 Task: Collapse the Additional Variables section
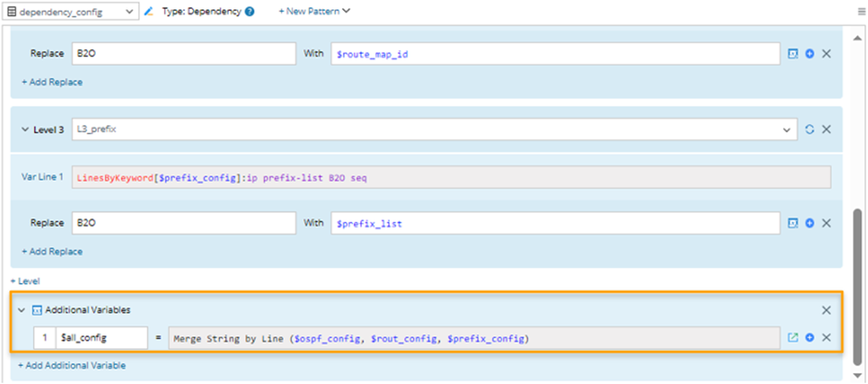[21, 310]
